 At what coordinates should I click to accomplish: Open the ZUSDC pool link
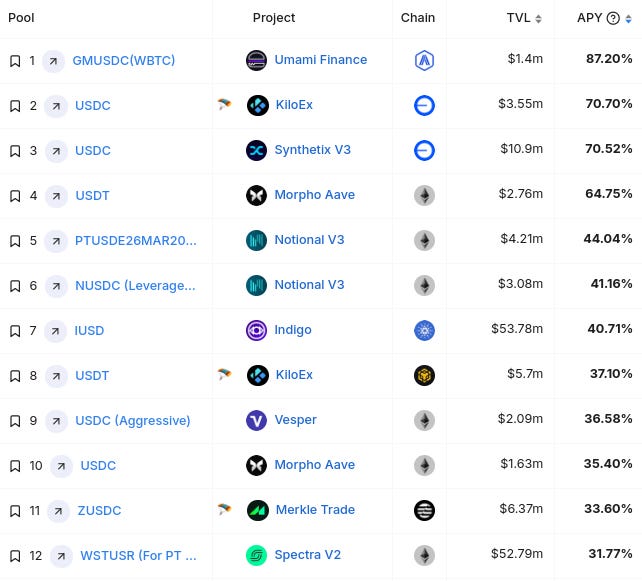point(99,511)
